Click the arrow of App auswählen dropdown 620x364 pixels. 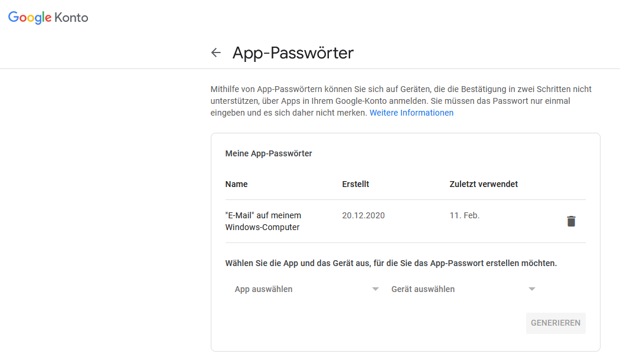point(376,289)
